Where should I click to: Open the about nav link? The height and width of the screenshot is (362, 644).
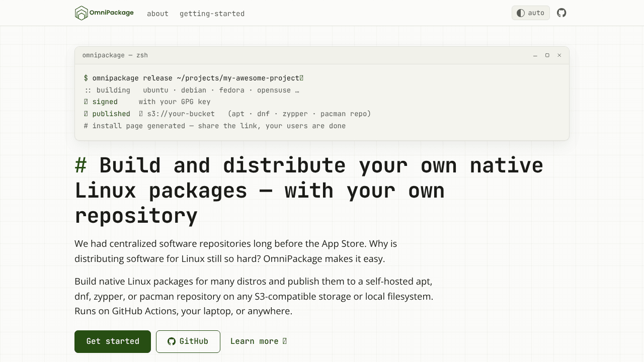pos(157,14)
